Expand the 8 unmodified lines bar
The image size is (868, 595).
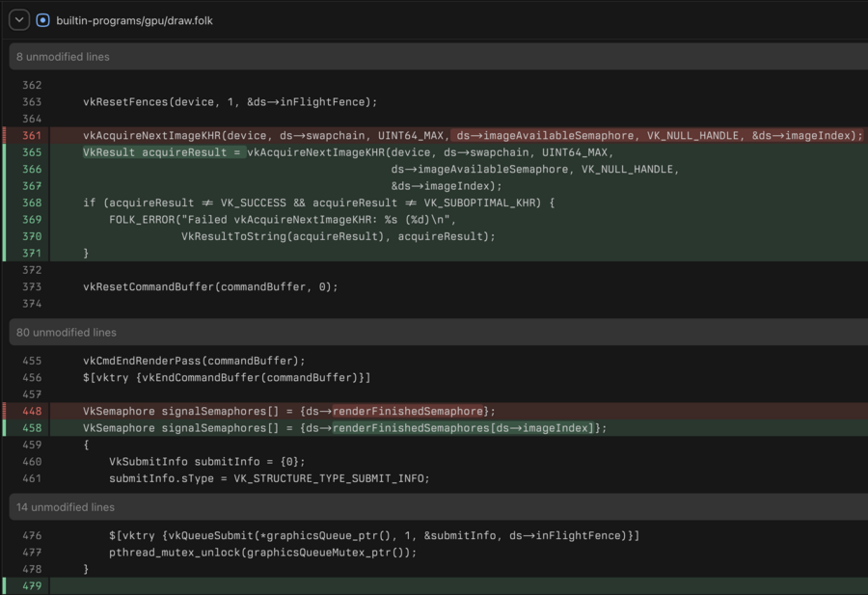point(439,57)
